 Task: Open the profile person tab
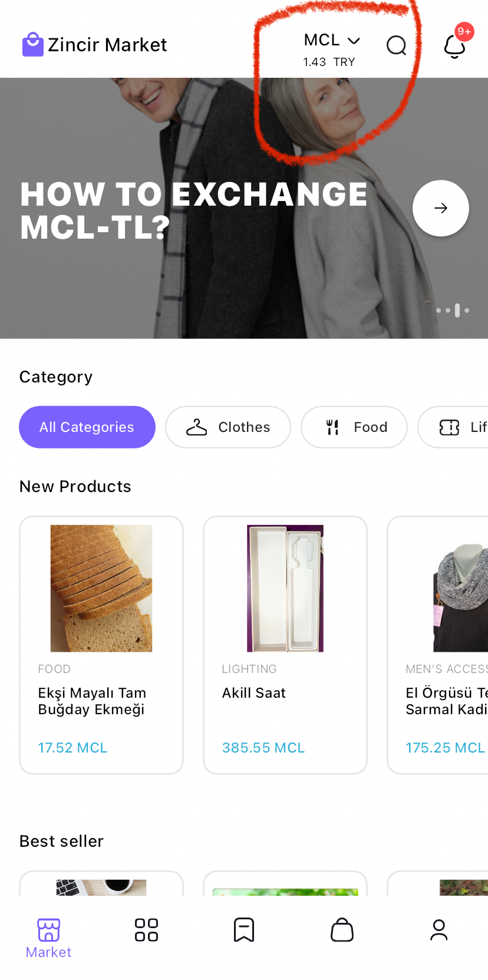pyautogui.click(x=439, y=930)
